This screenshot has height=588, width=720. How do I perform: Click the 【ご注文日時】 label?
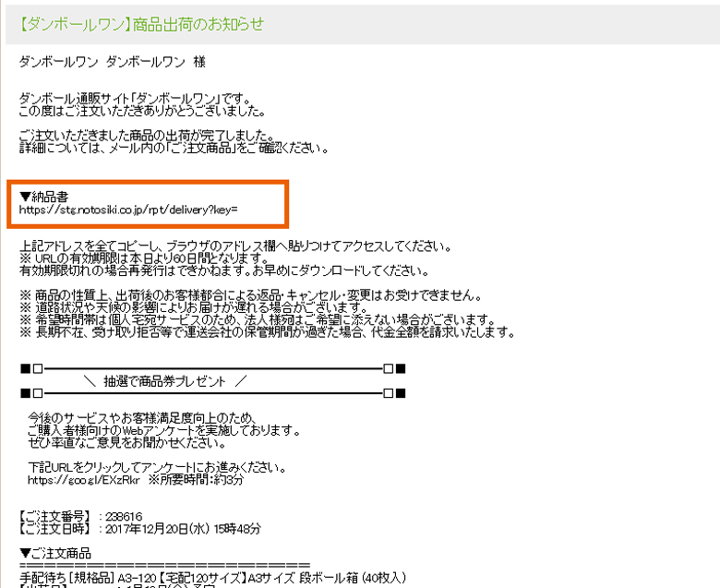(x=54, y=529)
